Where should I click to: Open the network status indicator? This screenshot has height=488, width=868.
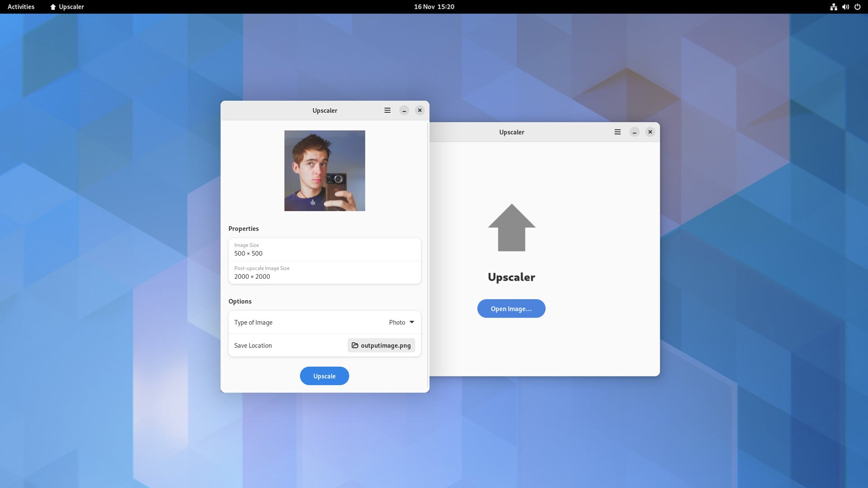click(x=834, y=7)
